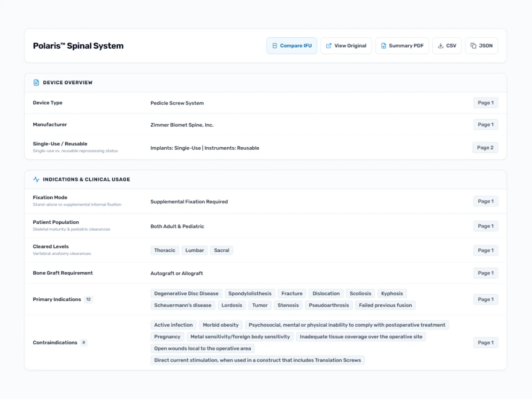This screenshot has width=532, height=399.
Task: Open Page 1 reference for Bone Graft Requirement
Action: click(486, 273)
